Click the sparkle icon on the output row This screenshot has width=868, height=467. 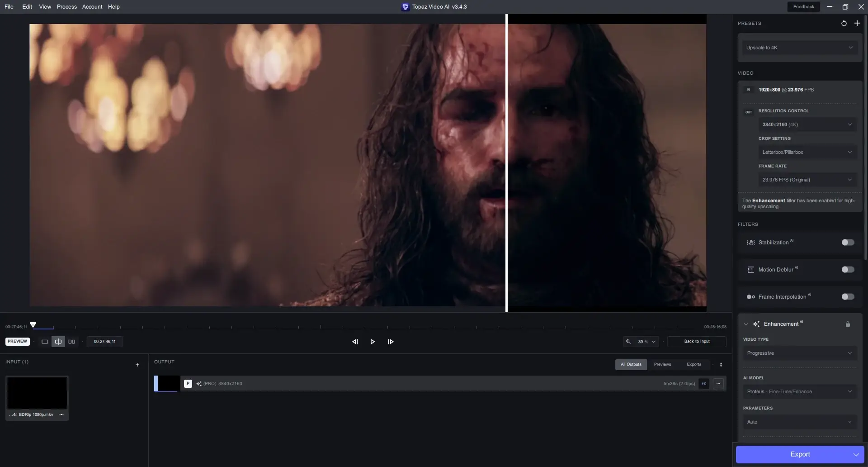click(199, 384)
